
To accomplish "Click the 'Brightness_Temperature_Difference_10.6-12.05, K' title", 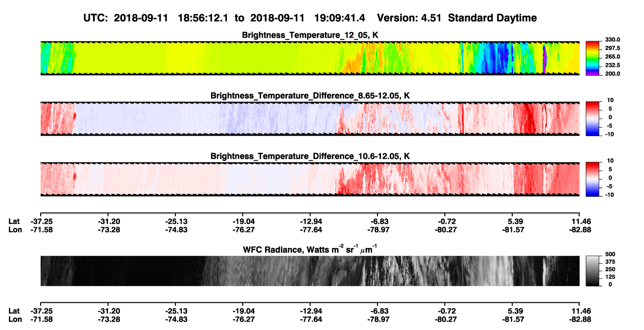I will (310, 156).
